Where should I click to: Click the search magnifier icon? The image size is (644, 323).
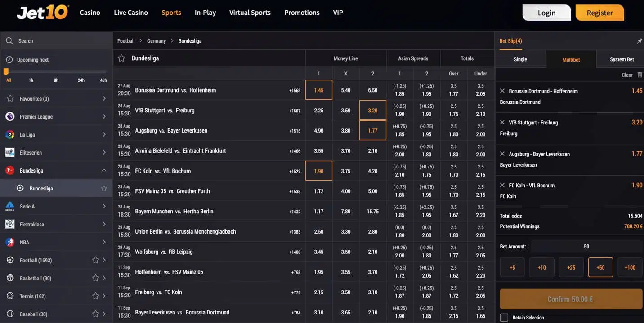pos(9,40)
